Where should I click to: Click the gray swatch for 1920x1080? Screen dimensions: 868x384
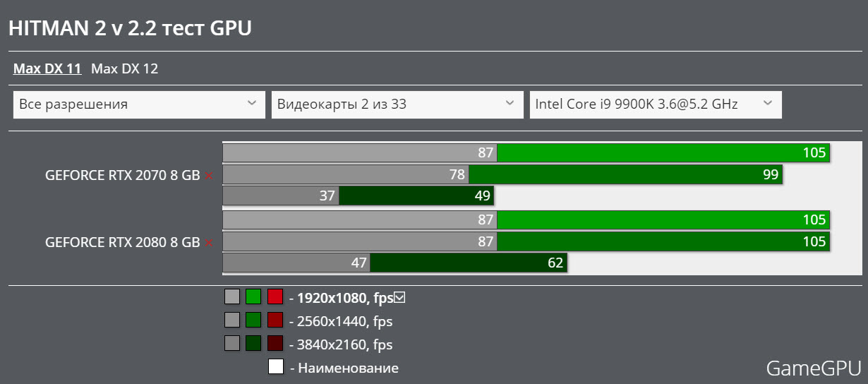click(232, 296)
